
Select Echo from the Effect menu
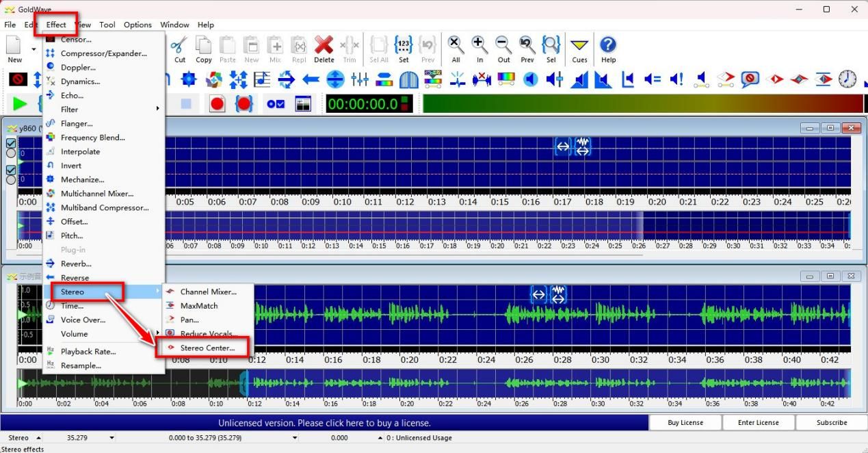pyautogui.click(x=104, y=96)
